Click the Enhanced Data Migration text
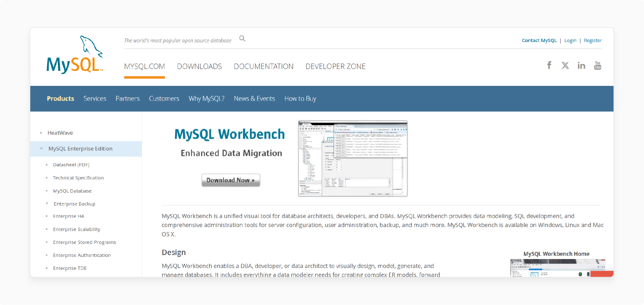 pos(231,153)
